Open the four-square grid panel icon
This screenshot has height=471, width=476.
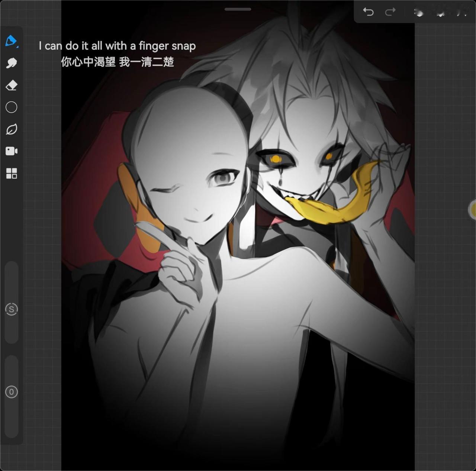(12, 173)
